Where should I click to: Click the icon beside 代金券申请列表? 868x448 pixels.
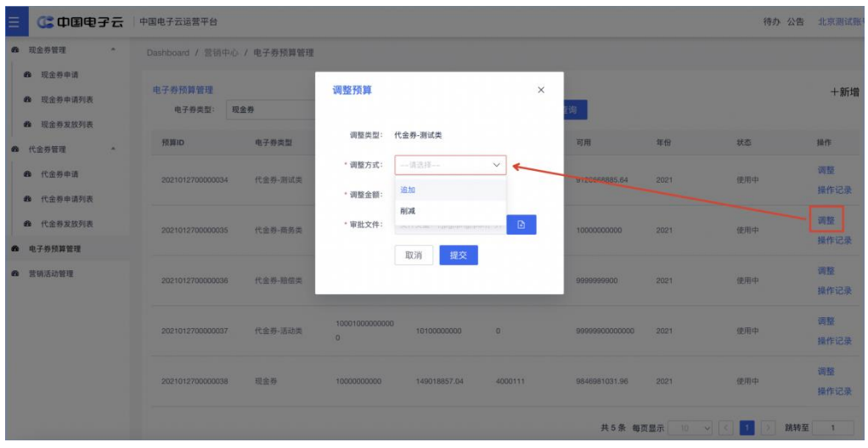coord(28,199)
